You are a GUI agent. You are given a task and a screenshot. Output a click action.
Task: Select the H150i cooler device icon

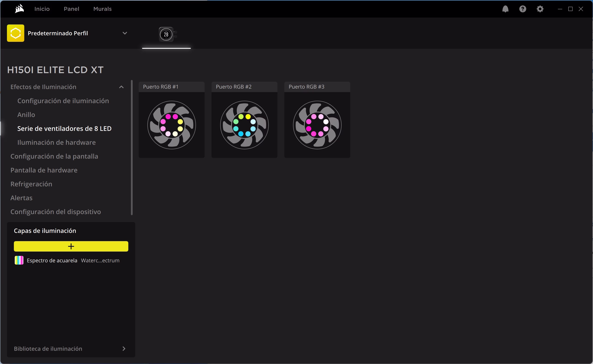[166, 34]
